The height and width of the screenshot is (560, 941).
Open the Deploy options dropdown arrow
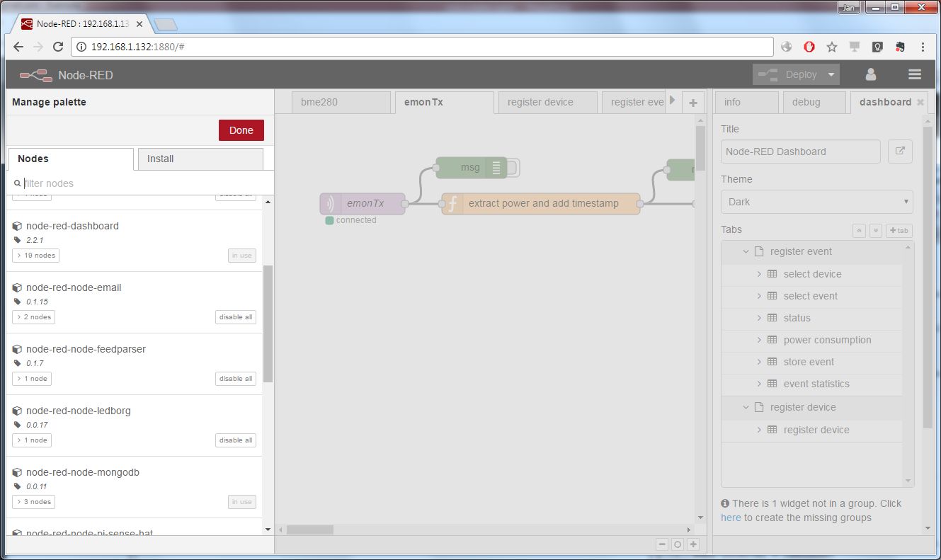pos(831,74)
